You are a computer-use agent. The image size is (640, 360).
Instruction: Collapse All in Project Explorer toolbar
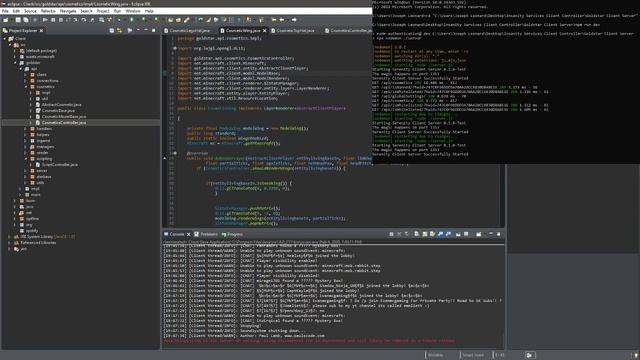coord(111,31)
